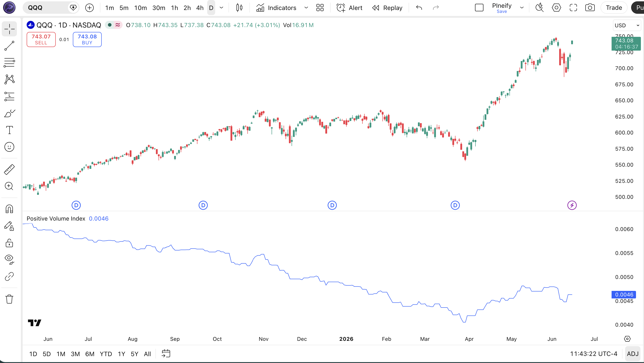This screenshot has height=363, width=644.
Task: Switch to the 1h timeframe
Action: click(175, 8)
